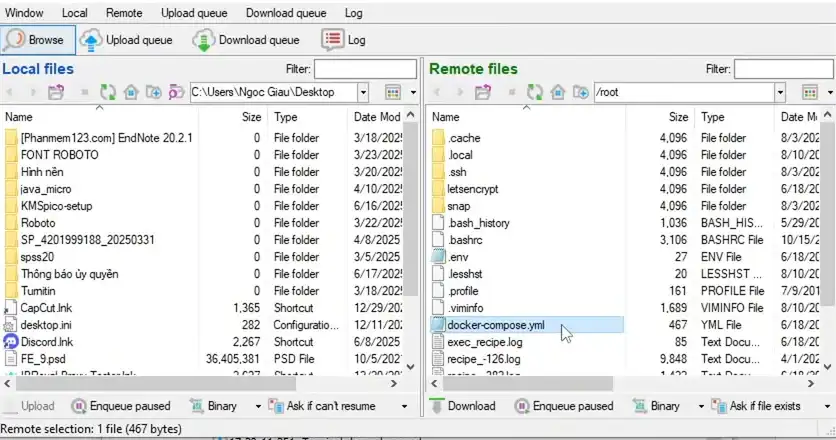Click Remote files horizontal scrollbar

coord(528,383)
